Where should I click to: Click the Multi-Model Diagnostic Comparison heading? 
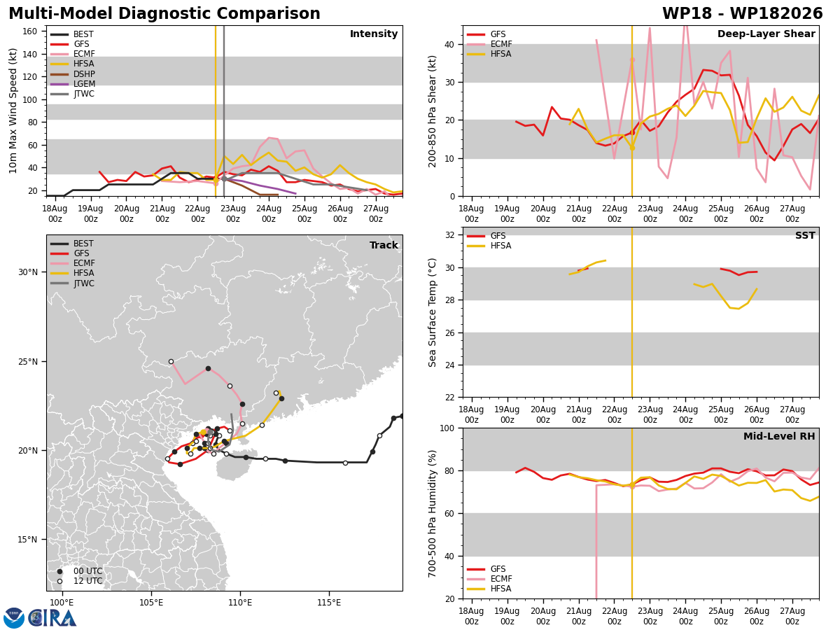point(164,14)
